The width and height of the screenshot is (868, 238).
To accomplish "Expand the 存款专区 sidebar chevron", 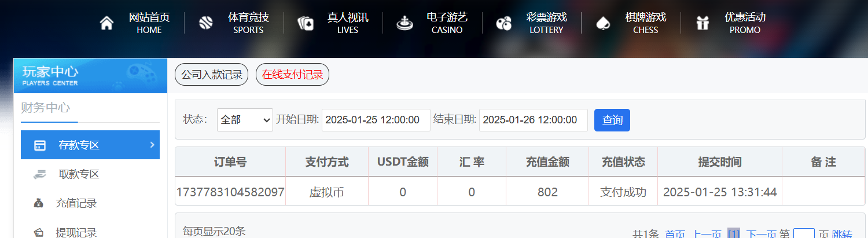I will click(x=152, y=144).
